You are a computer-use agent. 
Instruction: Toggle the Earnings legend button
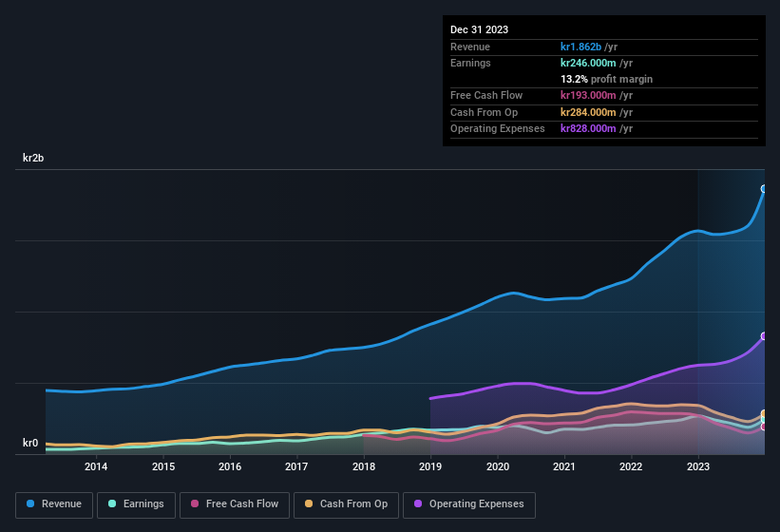pyautogui.click(x=136, y=504)
